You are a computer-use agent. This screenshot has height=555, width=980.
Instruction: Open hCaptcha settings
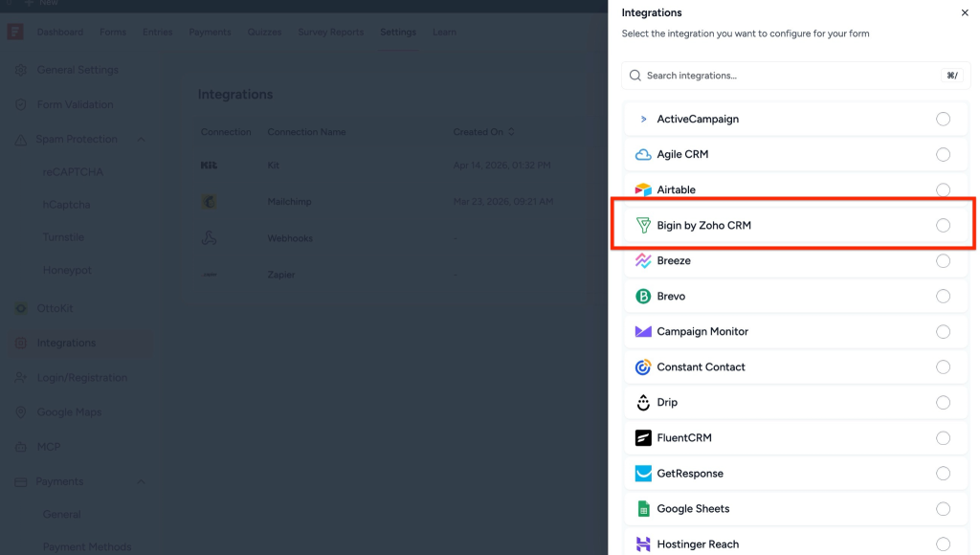coord(66,205)
